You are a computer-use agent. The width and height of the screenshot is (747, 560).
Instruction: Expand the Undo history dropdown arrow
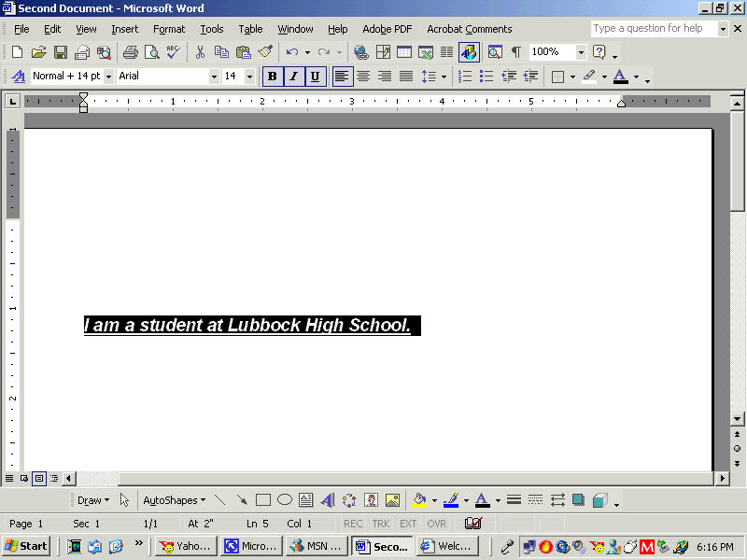pos(308,52)
